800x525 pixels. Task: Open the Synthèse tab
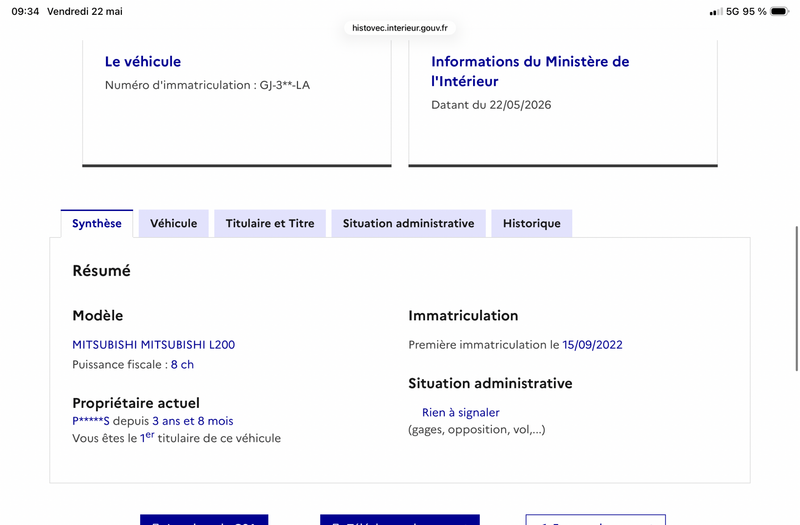(x=96, y=223)
